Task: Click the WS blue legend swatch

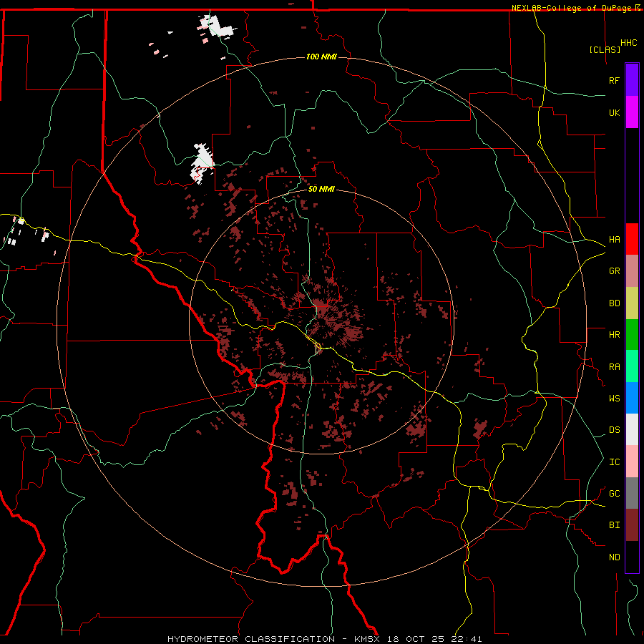Action: (632, 398)
